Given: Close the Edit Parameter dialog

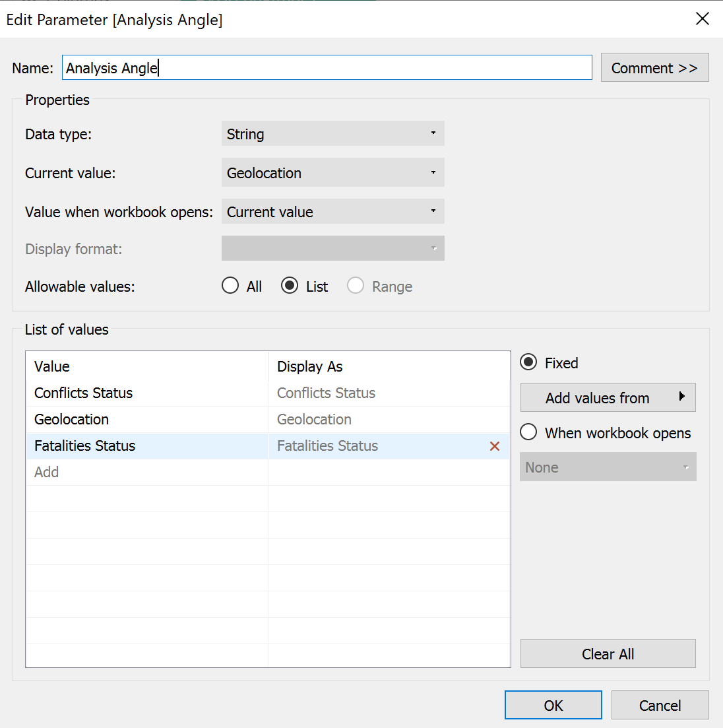Looking at the screenshot, I should tap(703, 19).
